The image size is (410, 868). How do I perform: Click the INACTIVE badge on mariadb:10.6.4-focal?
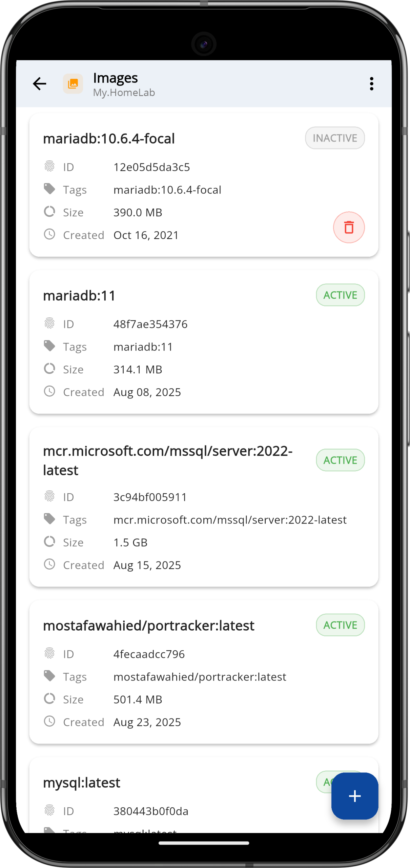coord(334,138)
